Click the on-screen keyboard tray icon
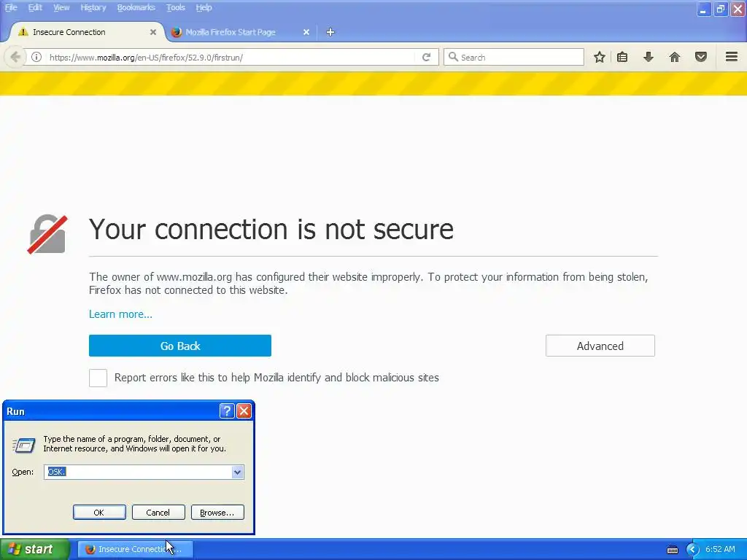 (672, 550)
